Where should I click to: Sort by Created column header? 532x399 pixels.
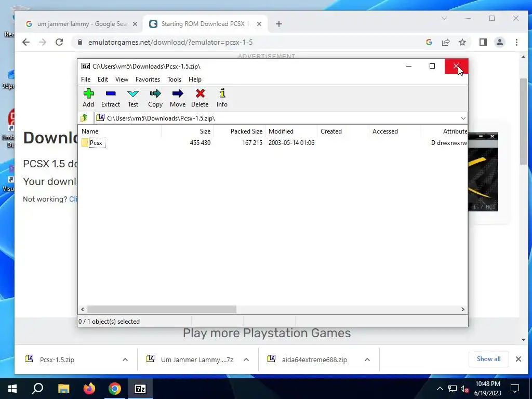[343, 131]
